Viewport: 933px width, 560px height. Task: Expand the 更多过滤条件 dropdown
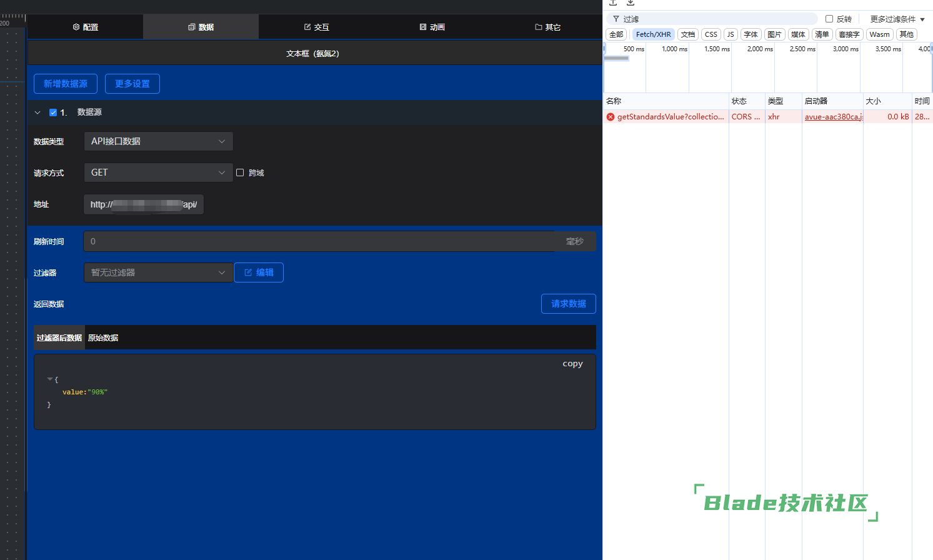click(x=897, y=19)
